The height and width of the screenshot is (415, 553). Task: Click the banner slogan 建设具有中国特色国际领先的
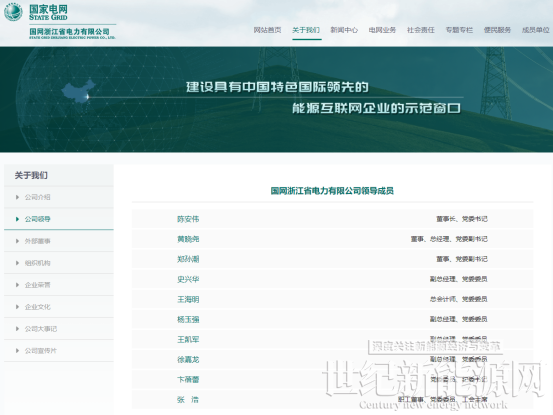pyautogui.click(x=277, y=87)
